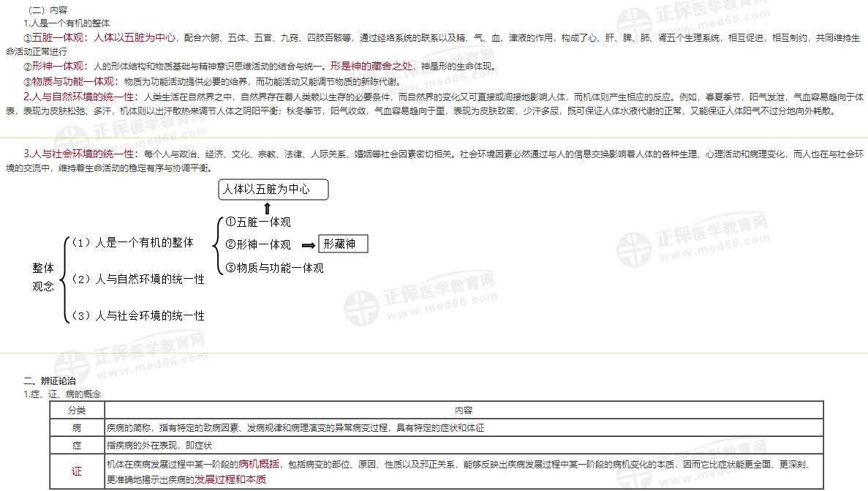Click the up arrow below 人体以五脏为中心 box
The height and width of the screenshot is (491, 868).
click(x=267, y=208)
